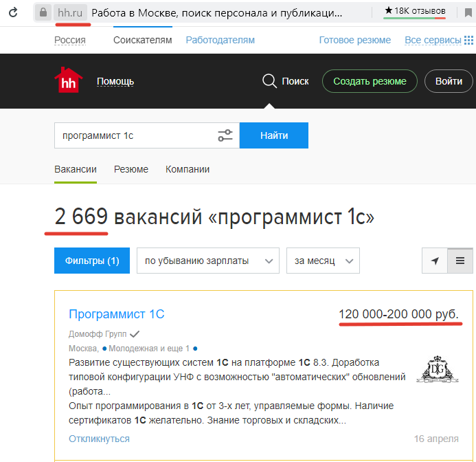Open the Программист 1С vacancy title
The image size is (476, 462).
[x=117, y=314]
